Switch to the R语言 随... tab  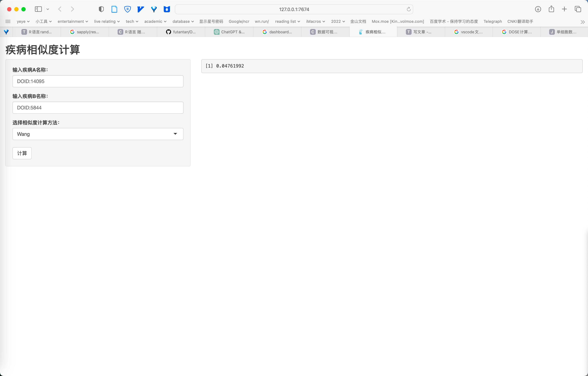pyautogui.click(x=133, y=32)
